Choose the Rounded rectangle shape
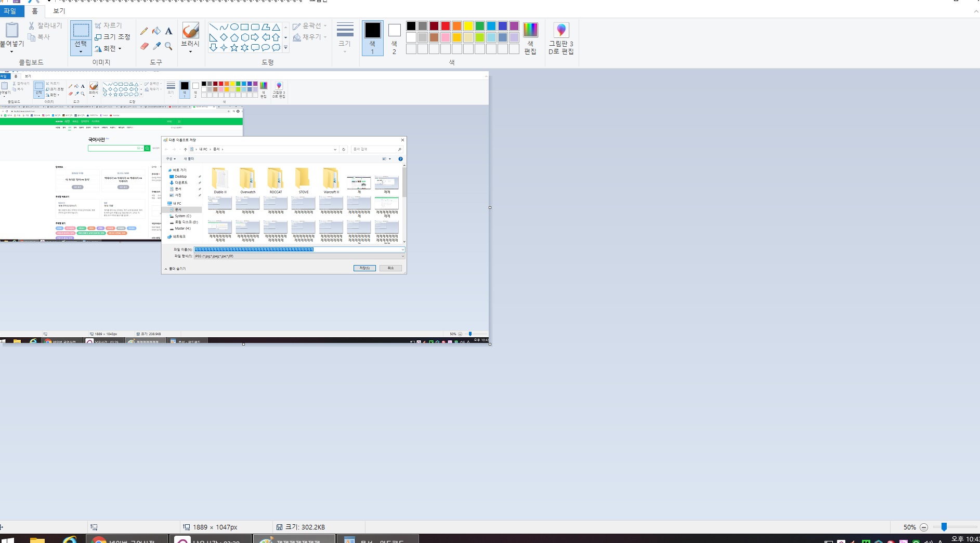Screen dimensions: 980x543 coord(255,27)
